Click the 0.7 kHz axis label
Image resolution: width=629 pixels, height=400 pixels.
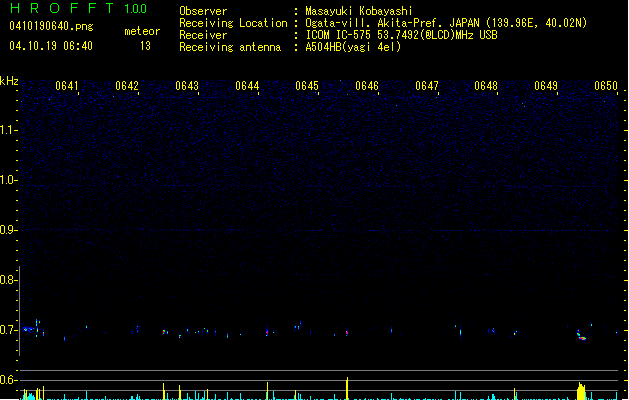pos(7,330)
